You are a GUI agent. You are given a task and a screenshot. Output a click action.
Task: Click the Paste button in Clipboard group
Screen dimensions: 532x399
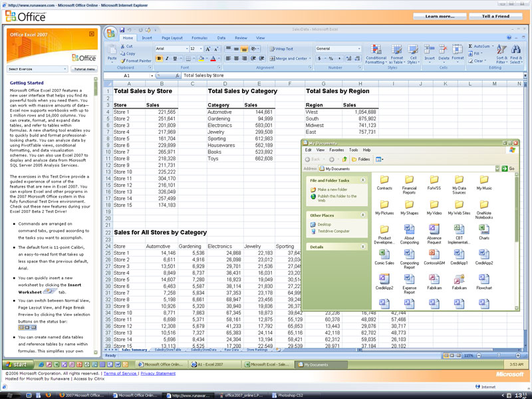pos(112,53)
